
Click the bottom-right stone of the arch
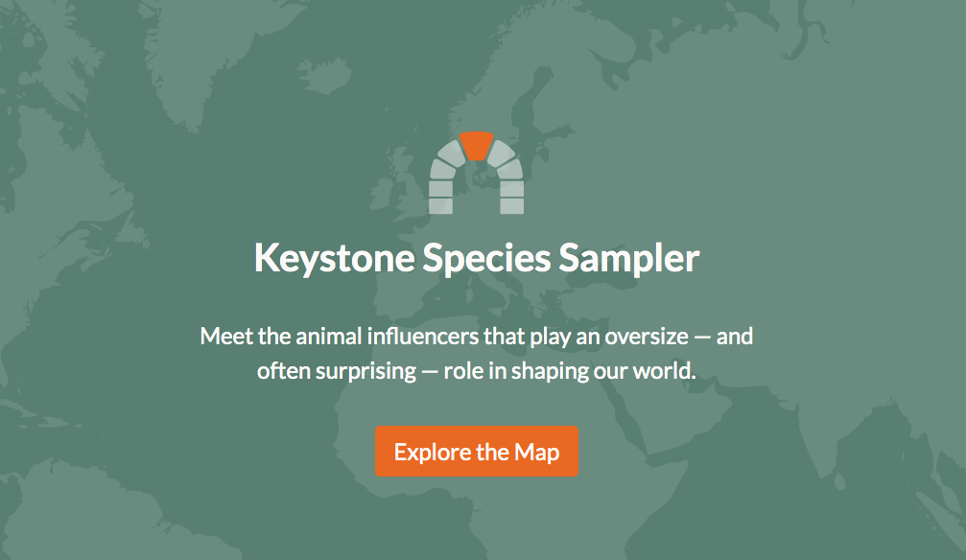pos(512,205)
